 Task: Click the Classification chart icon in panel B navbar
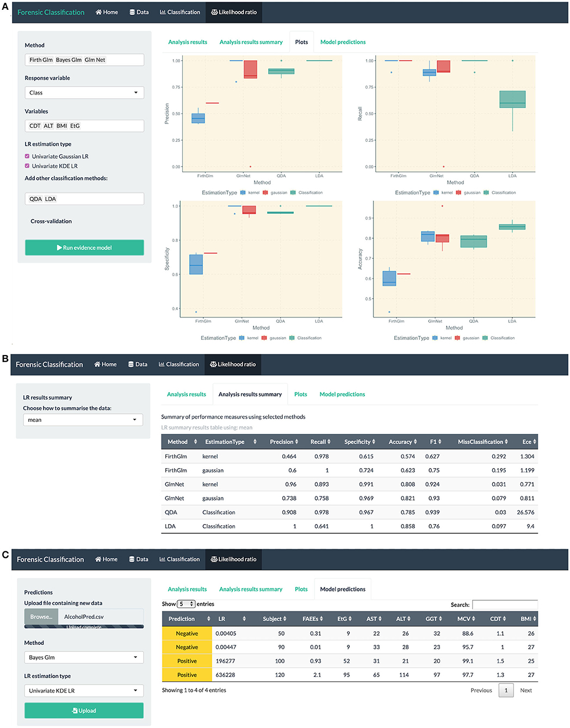[x=162, y=364]
